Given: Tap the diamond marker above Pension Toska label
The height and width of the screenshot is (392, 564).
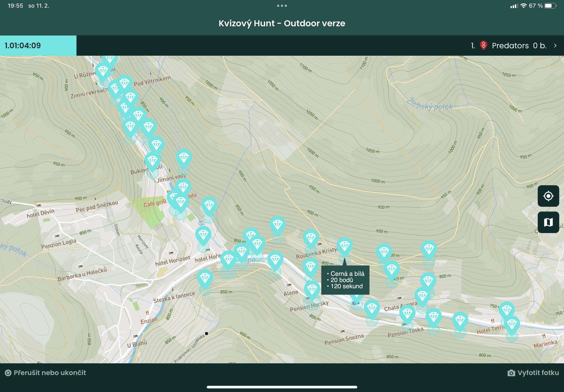Looking at the screenshot, I should pyautogui.click(x=407, y=313).
